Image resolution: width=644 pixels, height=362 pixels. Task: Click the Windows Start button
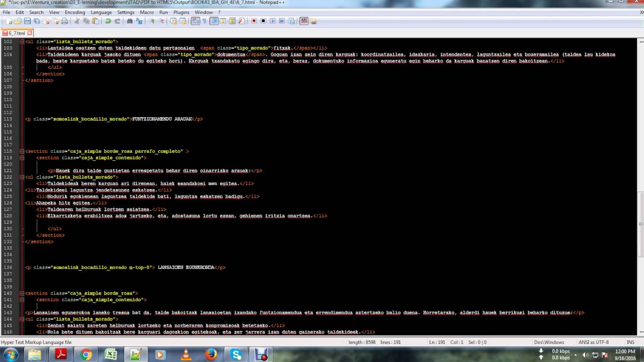[x=11, y=354]
